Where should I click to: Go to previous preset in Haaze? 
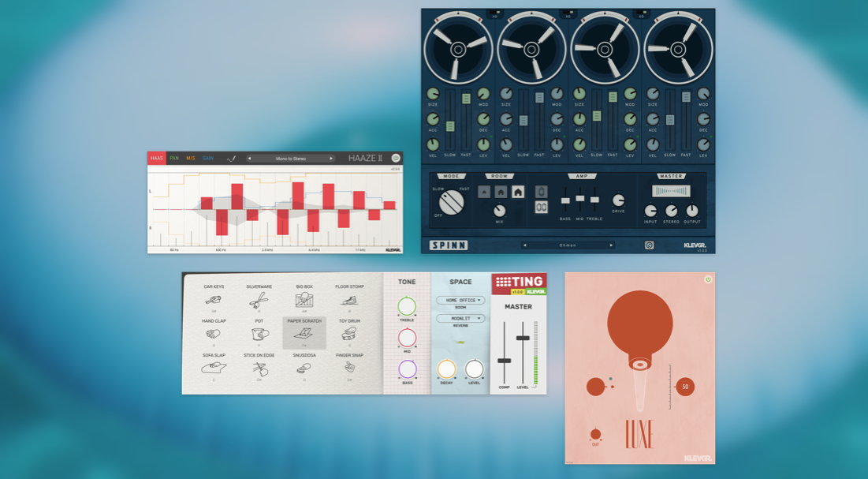(250, 159)
